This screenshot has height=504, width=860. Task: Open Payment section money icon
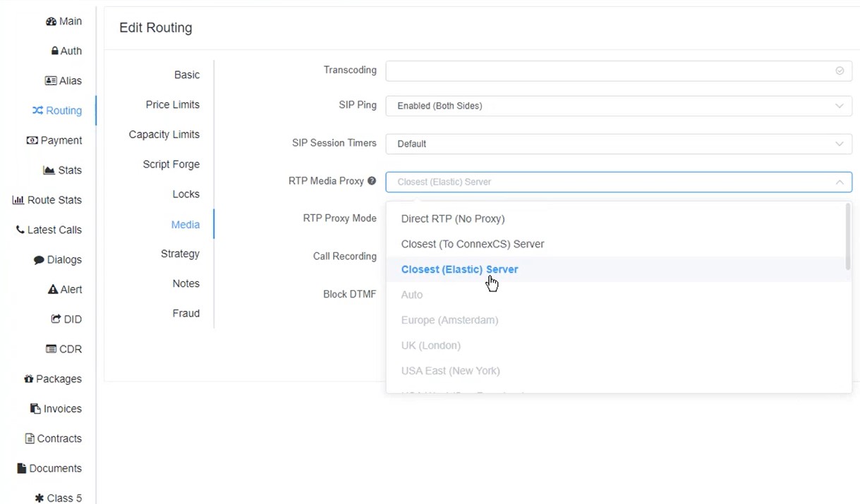pyautogui.click(x=32, y=140)
